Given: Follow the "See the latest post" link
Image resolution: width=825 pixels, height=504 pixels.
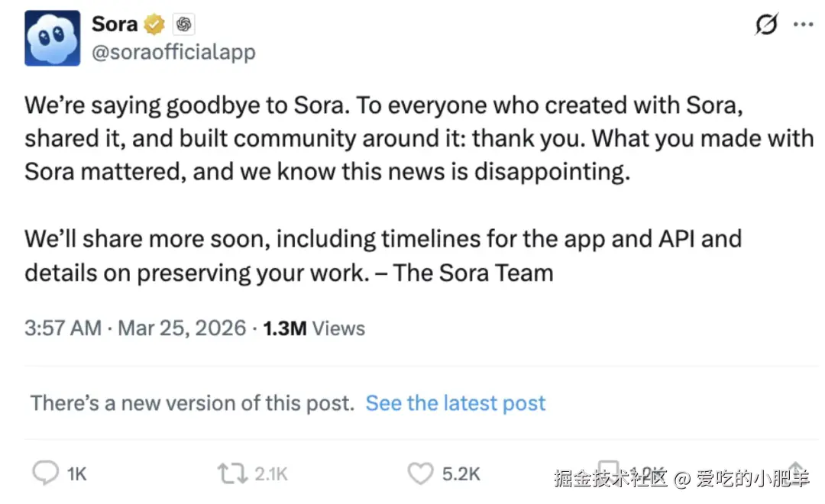Looking at the screenshot, I should 455,402.
